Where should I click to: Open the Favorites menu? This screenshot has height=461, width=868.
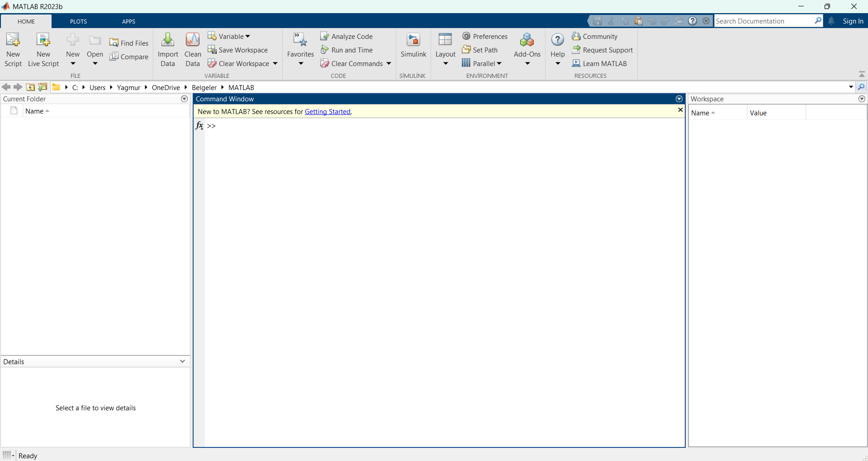pos(300,50)
